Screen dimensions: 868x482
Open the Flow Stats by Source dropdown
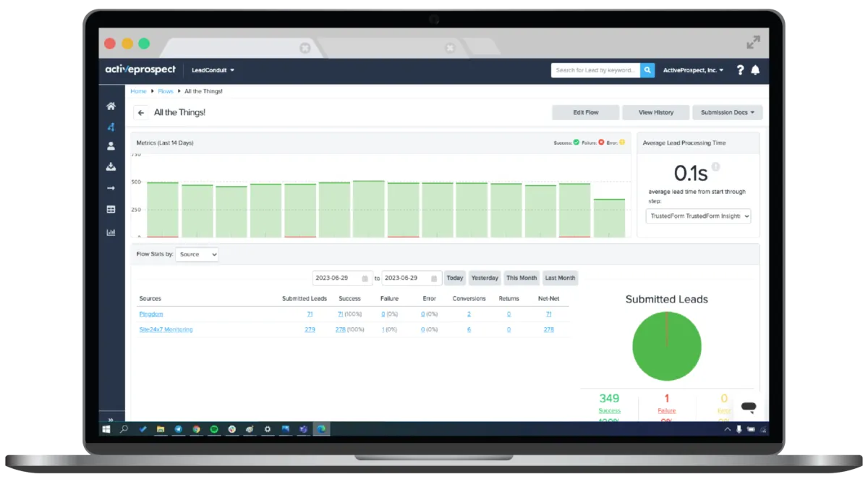click(197, 255)
